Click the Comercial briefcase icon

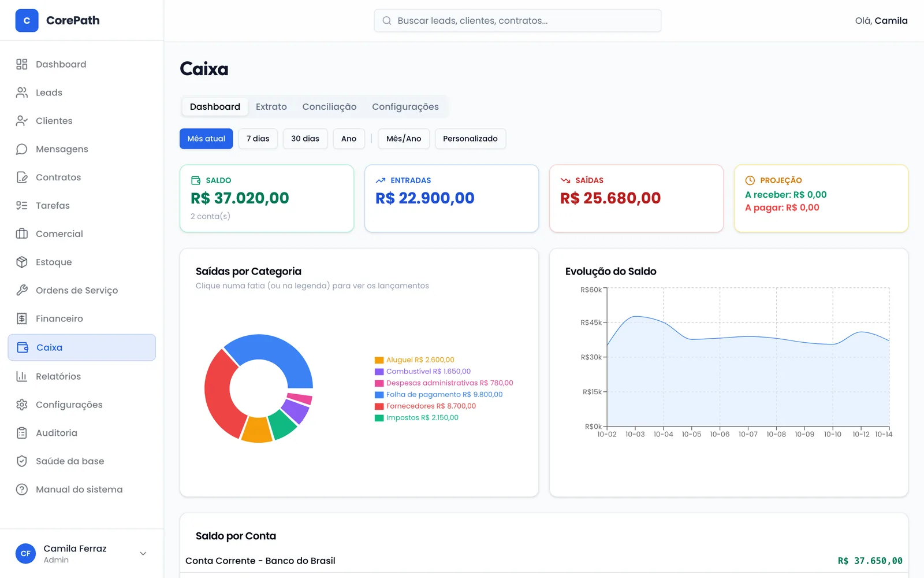coord(22,234)
